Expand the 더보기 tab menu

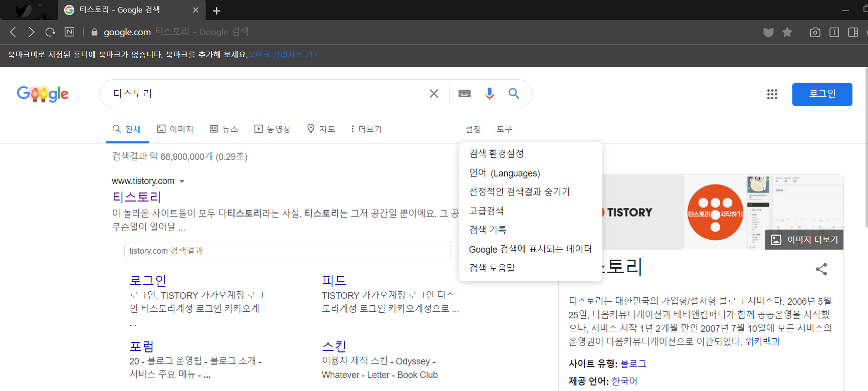pos(367,129)
